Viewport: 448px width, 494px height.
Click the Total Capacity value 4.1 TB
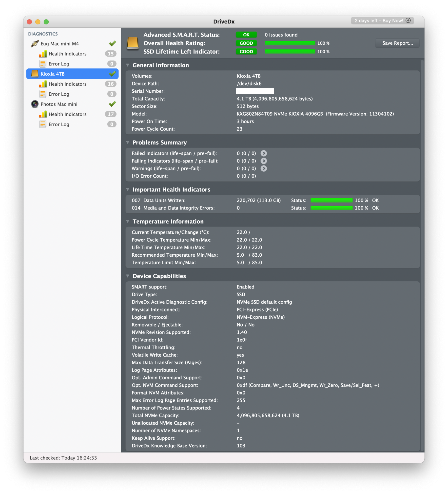point(275,99)
